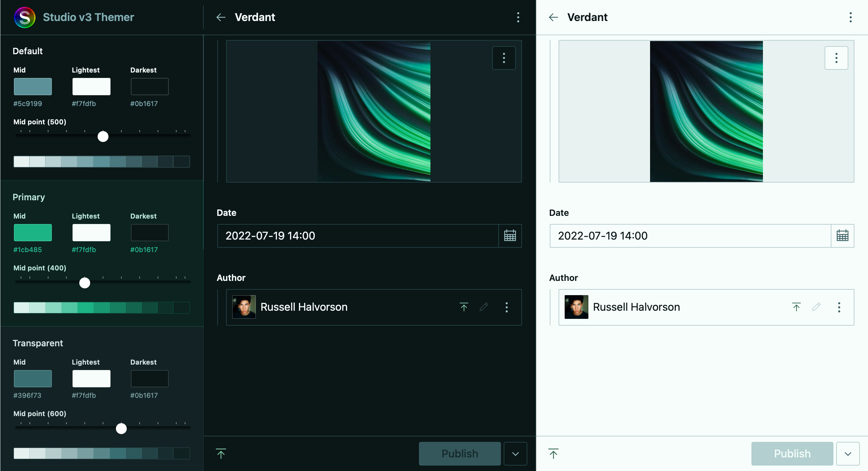Expand publish options chevron in light pane
The image size is (868, 471).
[848, 454]
